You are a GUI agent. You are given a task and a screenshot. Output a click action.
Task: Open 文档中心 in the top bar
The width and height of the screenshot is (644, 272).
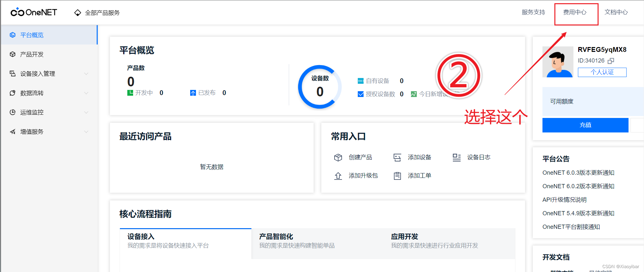coord(616,12)
